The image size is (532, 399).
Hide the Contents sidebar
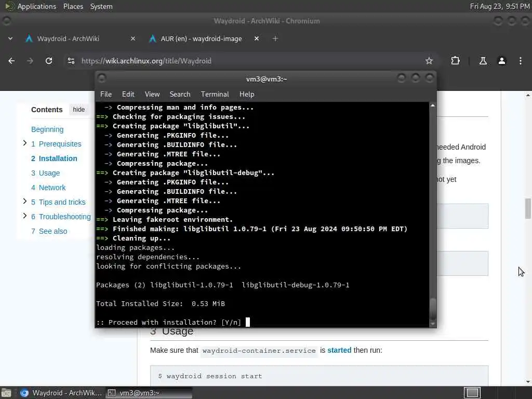pos(79,110)
